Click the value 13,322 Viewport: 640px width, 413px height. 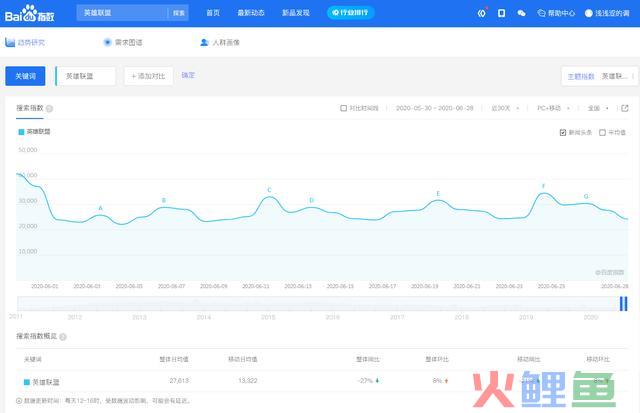point(247,381)
